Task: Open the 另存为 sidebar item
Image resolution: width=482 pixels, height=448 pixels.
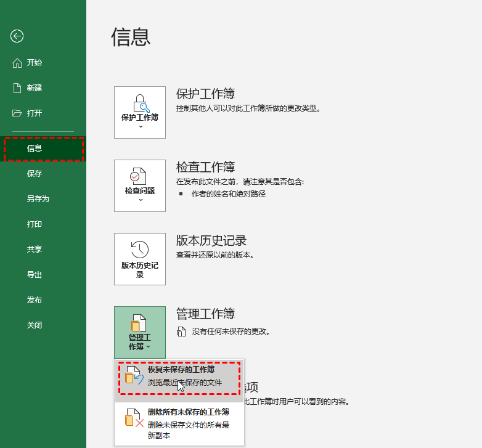Action: 38,199
